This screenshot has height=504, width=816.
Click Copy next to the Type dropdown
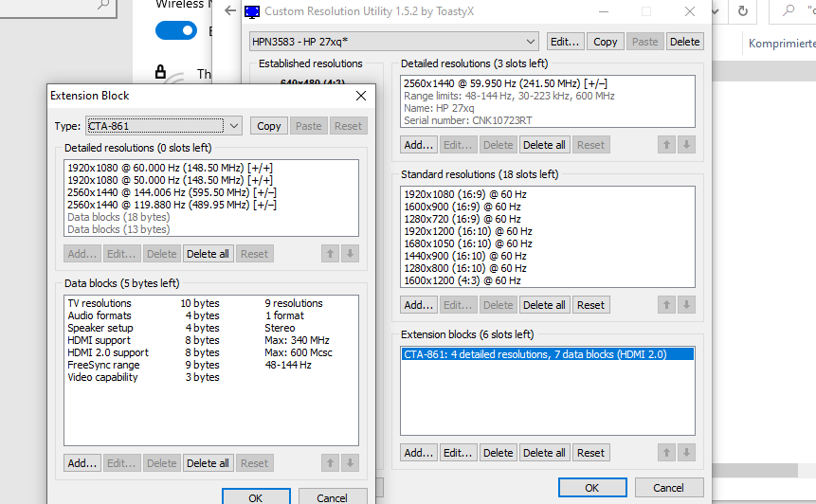(x=269, y=126)
